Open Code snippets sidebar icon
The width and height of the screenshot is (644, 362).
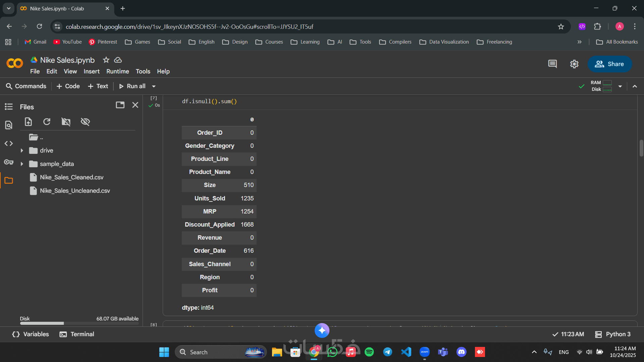(9, 143)
